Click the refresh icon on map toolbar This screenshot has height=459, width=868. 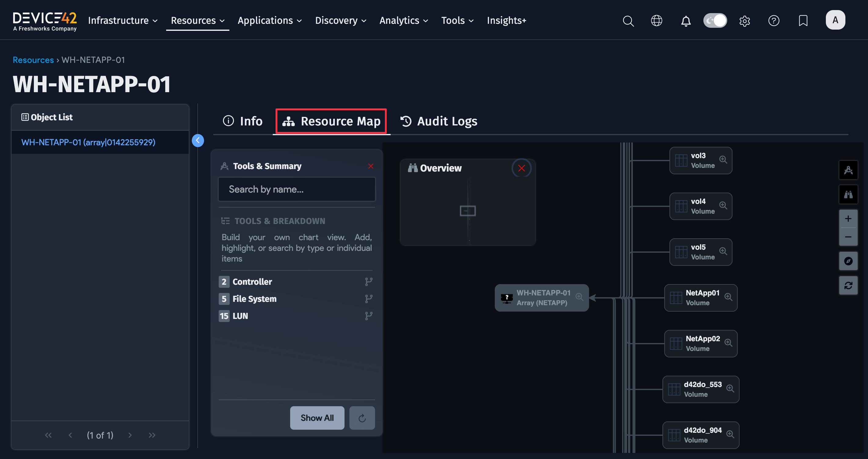pos(848,285)
